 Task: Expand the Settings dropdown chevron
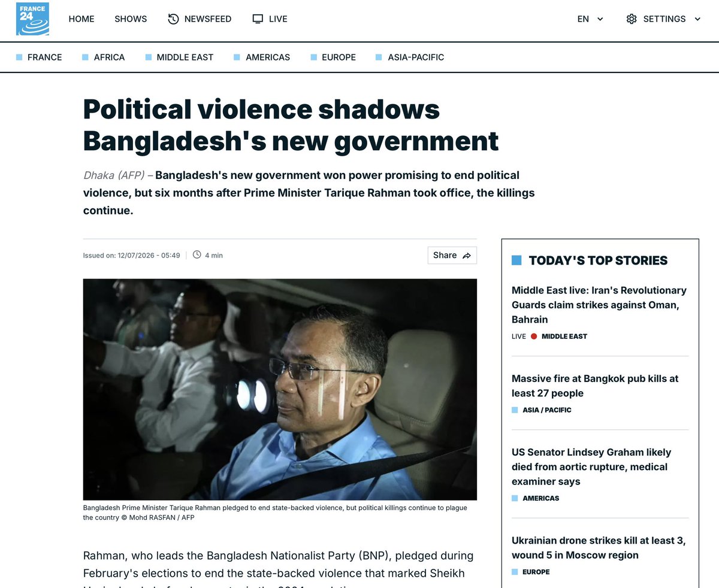pyautogui.click(x=697, y=19)
